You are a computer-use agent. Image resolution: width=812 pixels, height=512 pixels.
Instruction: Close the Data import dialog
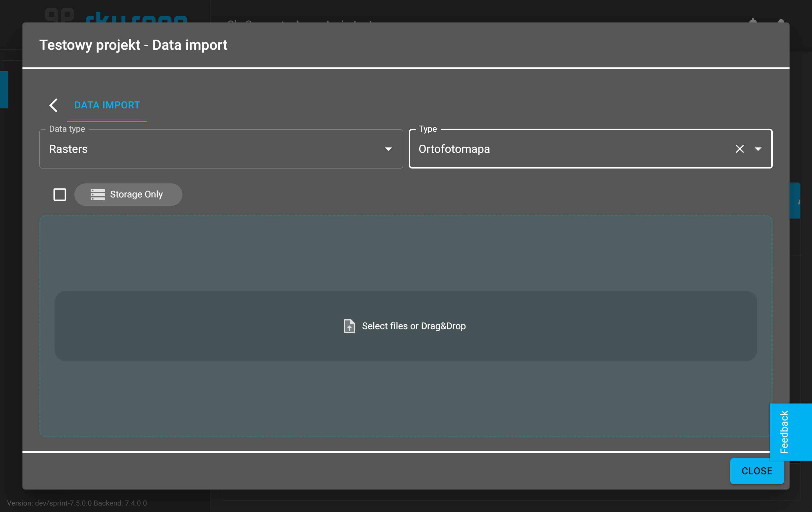pos(757,471)
